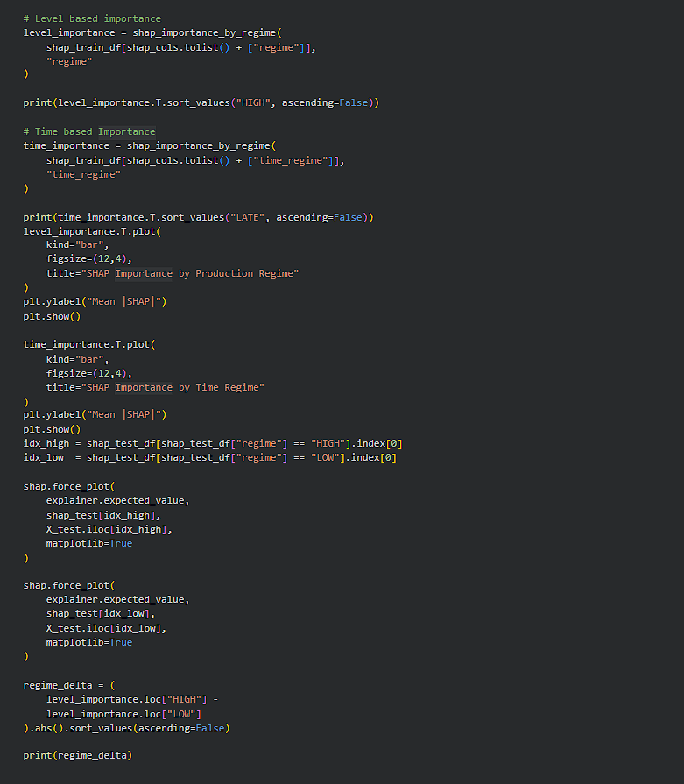684x784 pixels.
Task: Click the ').abs().sort_values(ascending=False)' line
Action: coord(126,729)
